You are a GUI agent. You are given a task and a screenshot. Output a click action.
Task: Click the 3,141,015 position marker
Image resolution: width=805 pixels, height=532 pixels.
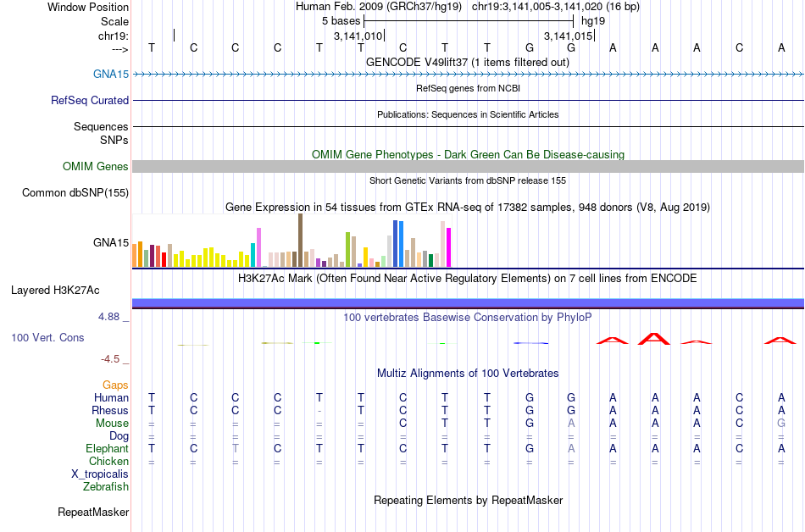pos(569,36)
